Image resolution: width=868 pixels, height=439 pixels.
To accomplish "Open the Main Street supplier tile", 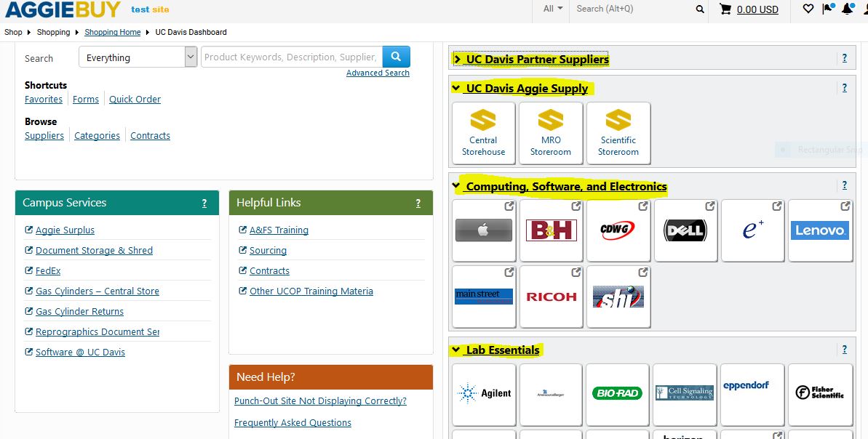I will pos(484,297).
